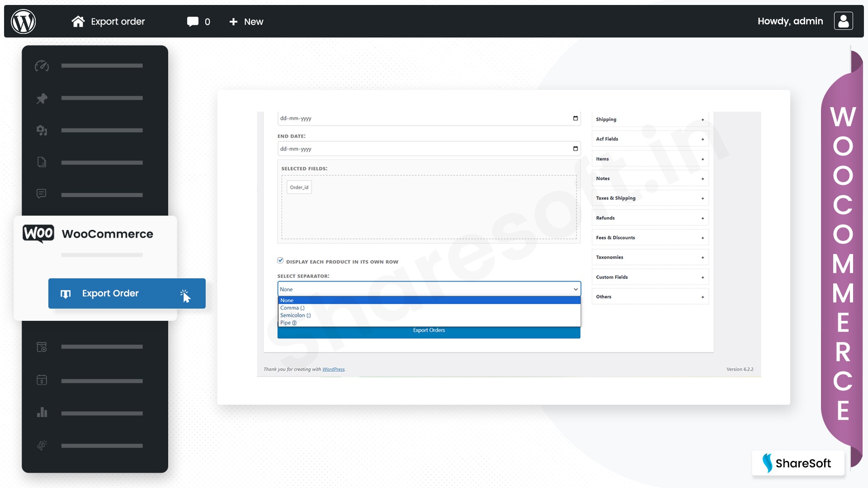Image resolution: width=868 pixels, height=488 pixels.
Task: Open the start date calendar picker icon
Action: click(576, 118)
